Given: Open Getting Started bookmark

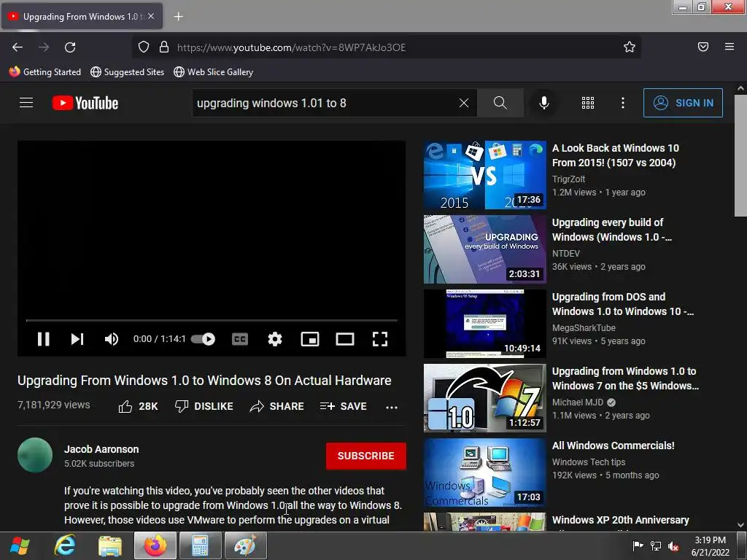Looking at the screenshot, I should pos(45,72).
